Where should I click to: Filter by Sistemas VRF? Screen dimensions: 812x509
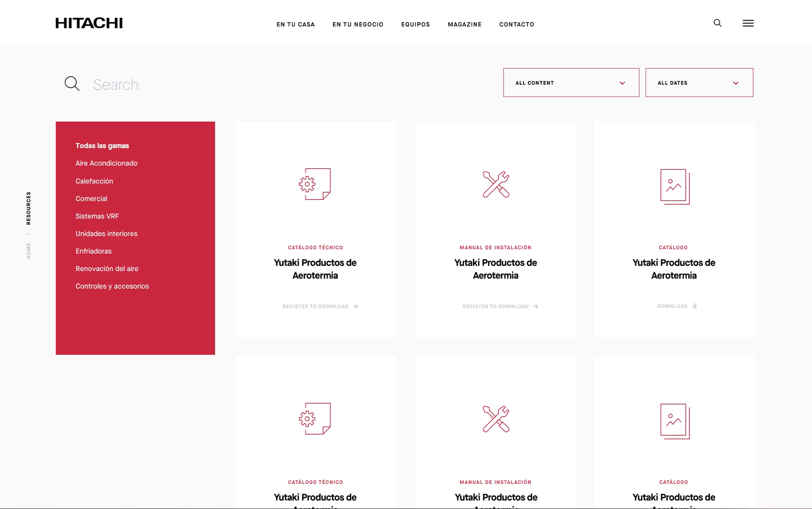tap(97, 216)
